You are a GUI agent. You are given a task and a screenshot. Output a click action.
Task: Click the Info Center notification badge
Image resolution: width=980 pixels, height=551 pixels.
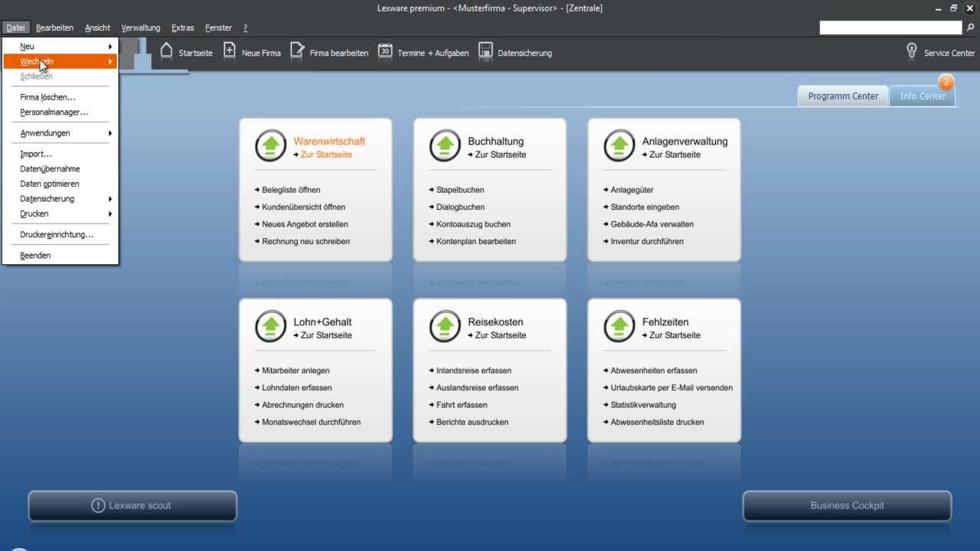(946, 82)
